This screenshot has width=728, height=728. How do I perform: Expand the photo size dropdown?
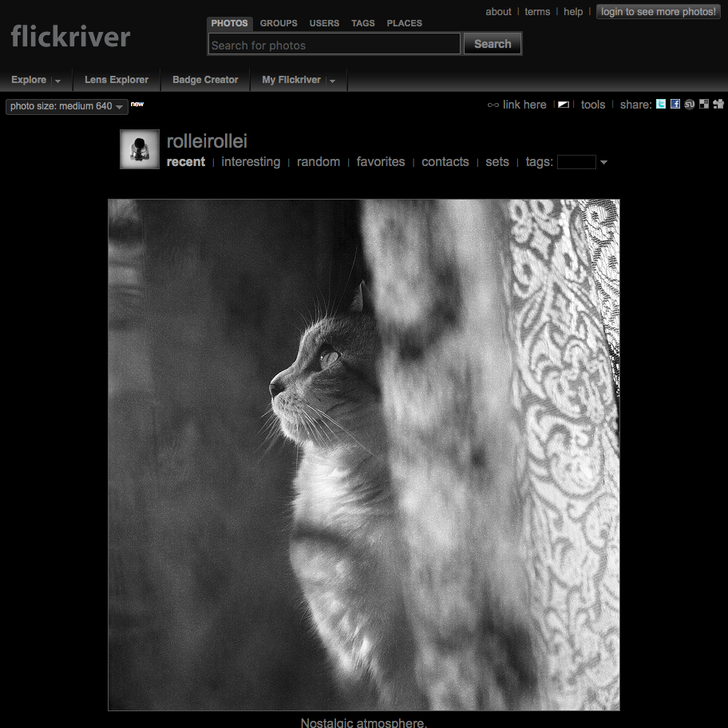click(x=120, y=106)
